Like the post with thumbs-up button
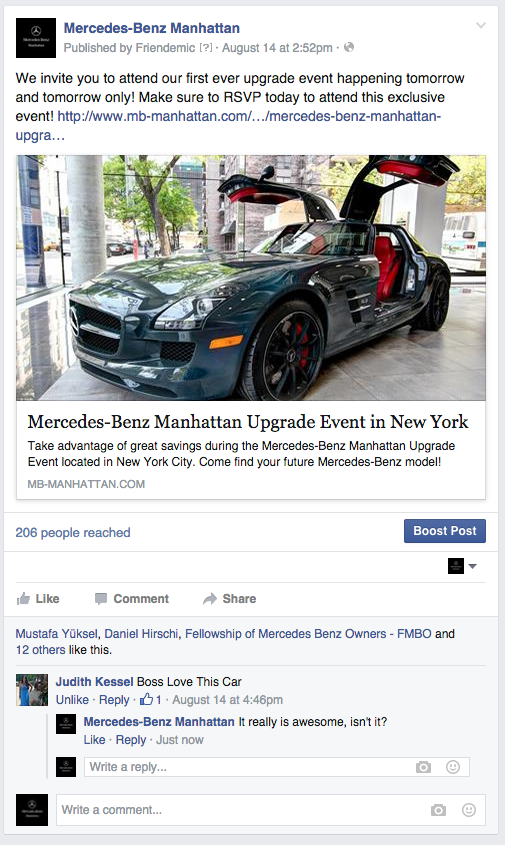Screen dimensions: 505x845 pos(38,599)
